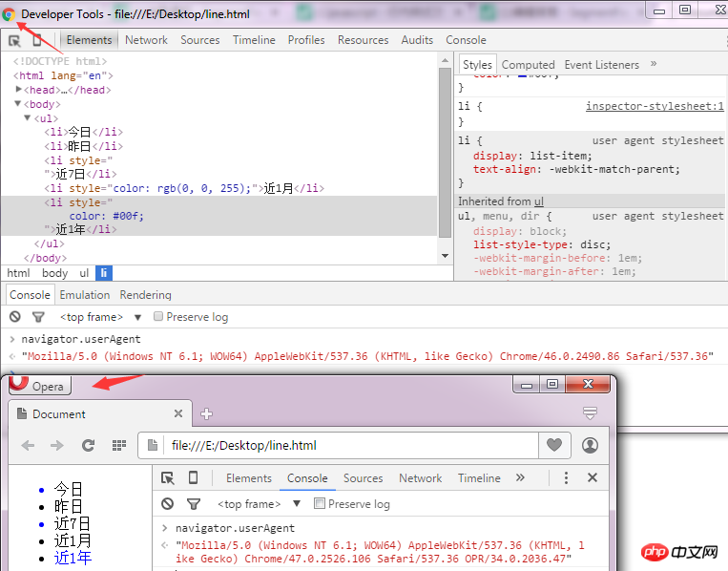This screenshot has height=571, width=728.
Task: Switch to the Network tab in Chrome DevTools
Action: (x=146, y=40)
